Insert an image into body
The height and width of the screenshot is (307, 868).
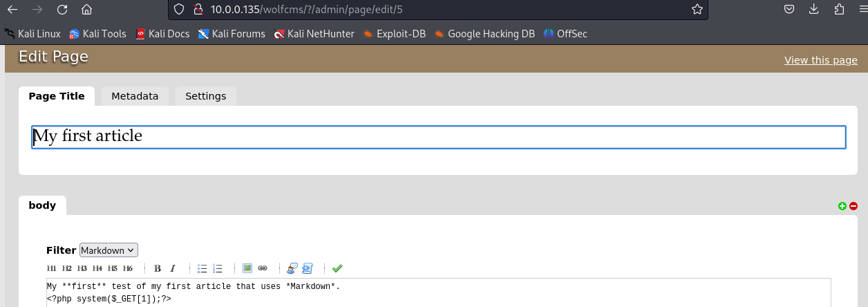click(x=247, y=268)
